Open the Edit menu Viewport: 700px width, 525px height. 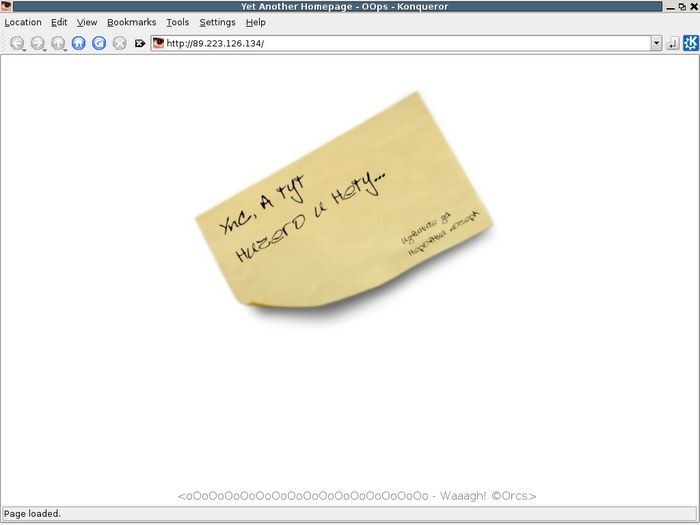[x=59, y=22]
